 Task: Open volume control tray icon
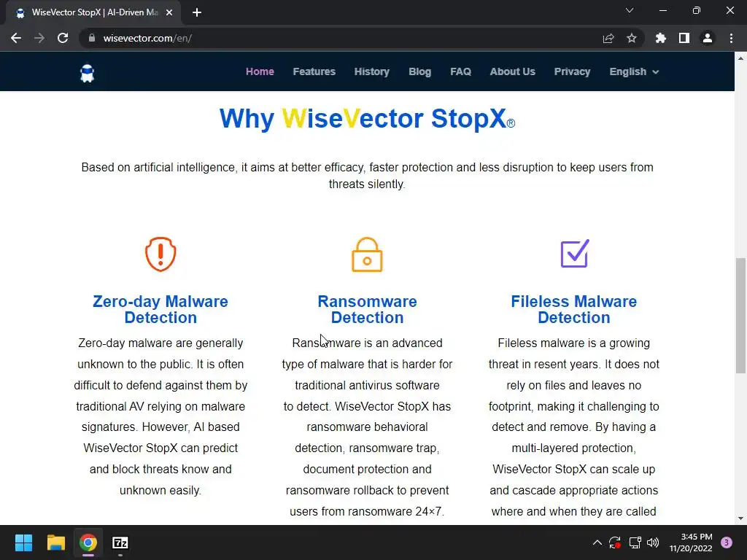coord(653,542)
